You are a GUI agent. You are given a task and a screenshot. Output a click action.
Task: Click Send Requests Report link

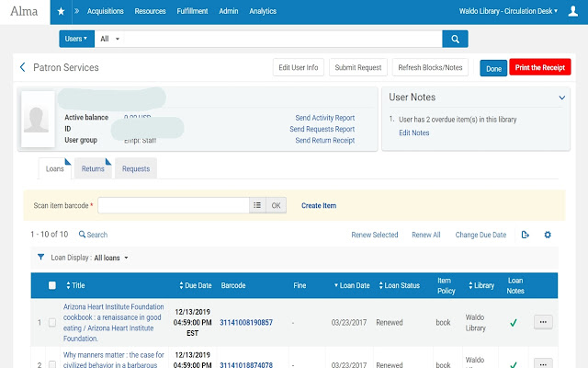click(322, 129)
